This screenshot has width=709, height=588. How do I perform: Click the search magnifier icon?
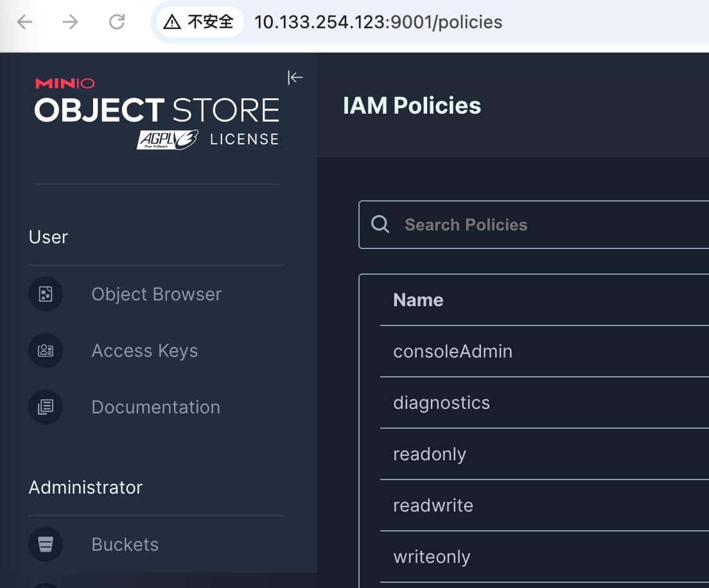coord(380,224)
